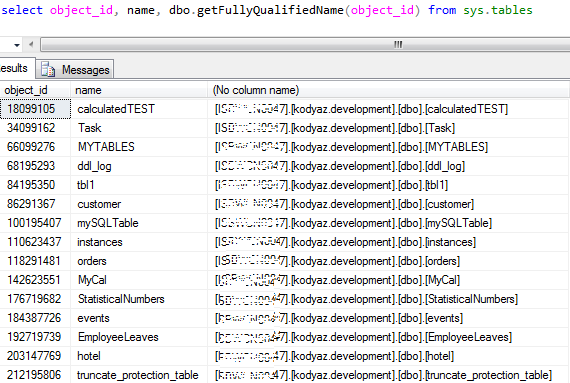Viewport: 570px width, 383px height.
Task: Select qualified name ending [dbo].[instances]
Action: click(389, 242)
